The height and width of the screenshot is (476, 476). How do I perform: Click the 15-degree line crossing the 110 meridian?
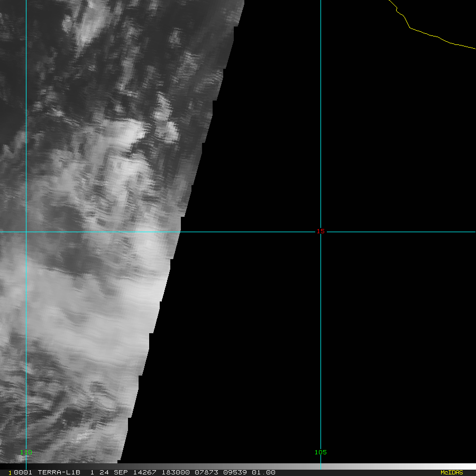click(x=26, y=232)
